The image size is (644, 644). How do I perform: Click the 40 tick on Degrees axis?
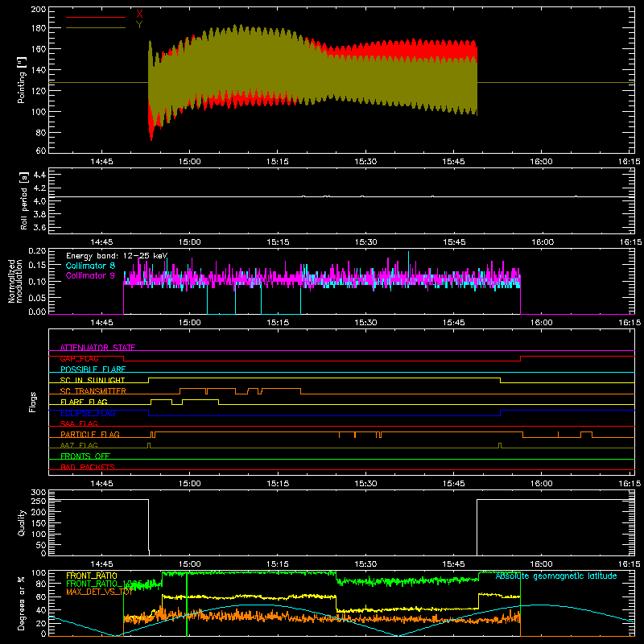pos(42,610)
